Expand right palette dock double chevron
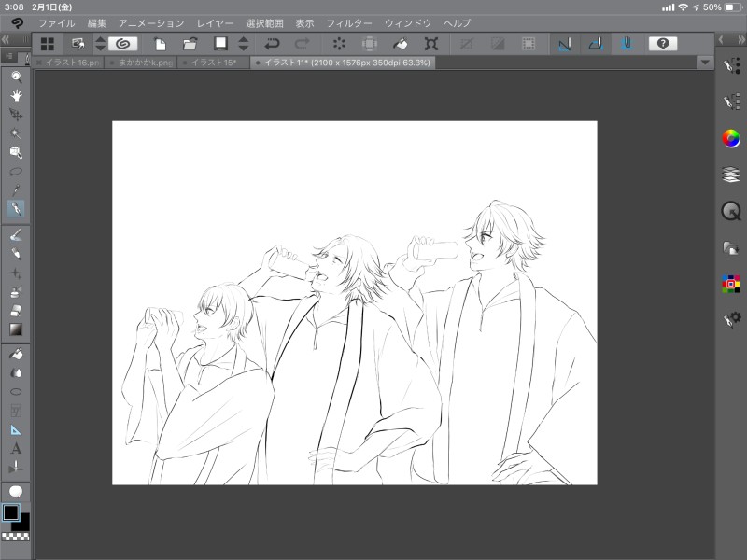This screenshot has height=560, width=747. pyautogui.click(x=740, y=40)
